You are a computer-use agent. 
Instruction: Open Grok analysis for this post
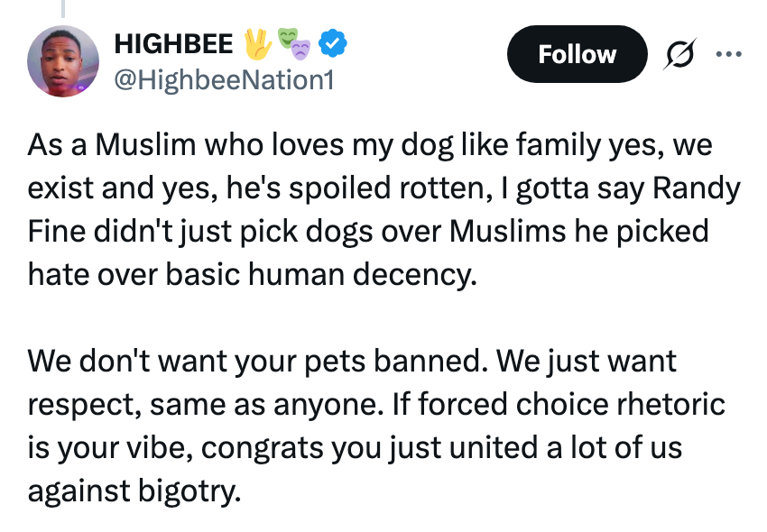[x=679, y=54]
